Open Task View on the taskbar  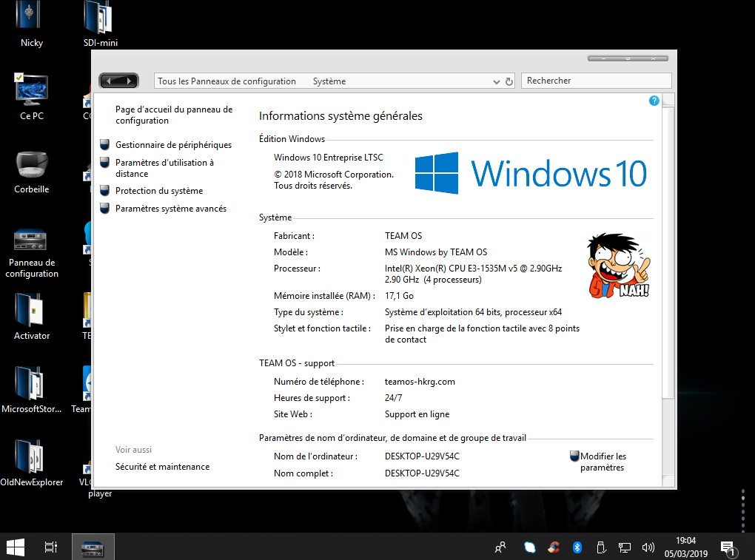[x=50, y=547]
